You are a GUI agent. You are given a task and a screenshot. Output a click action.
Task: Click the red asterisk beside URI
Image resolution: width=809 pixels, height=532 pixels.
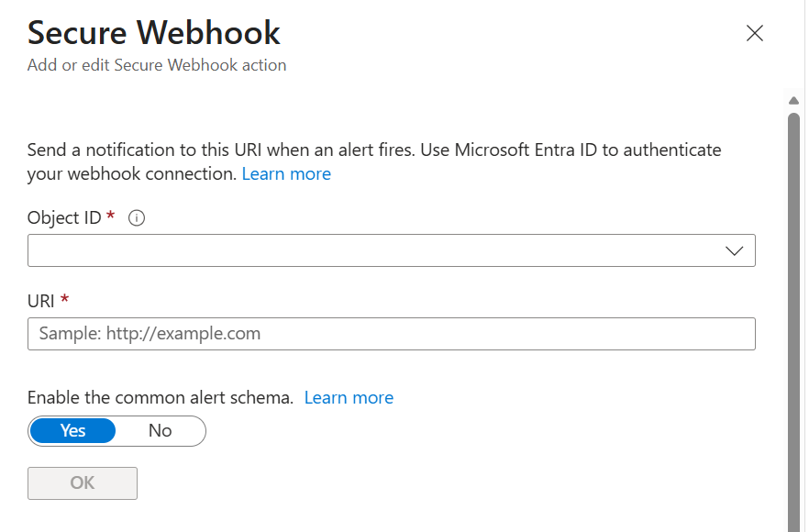(x=64, y=299)
